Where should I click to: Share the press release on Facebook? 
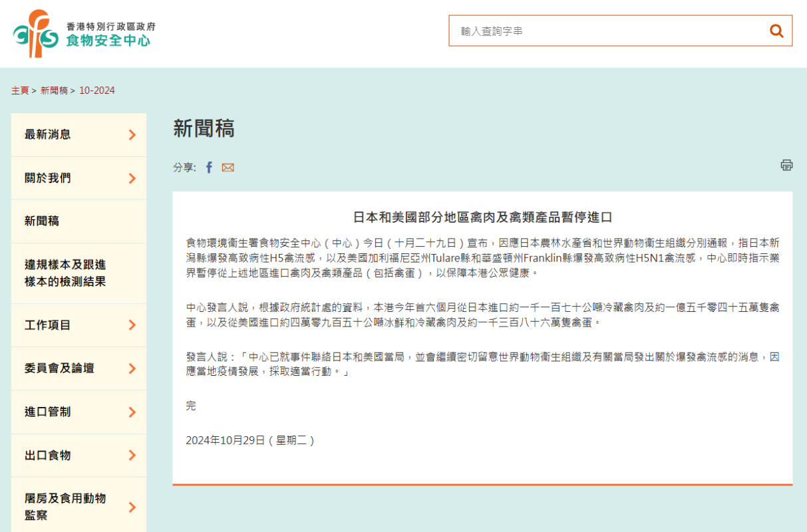[x=209, y=168]
